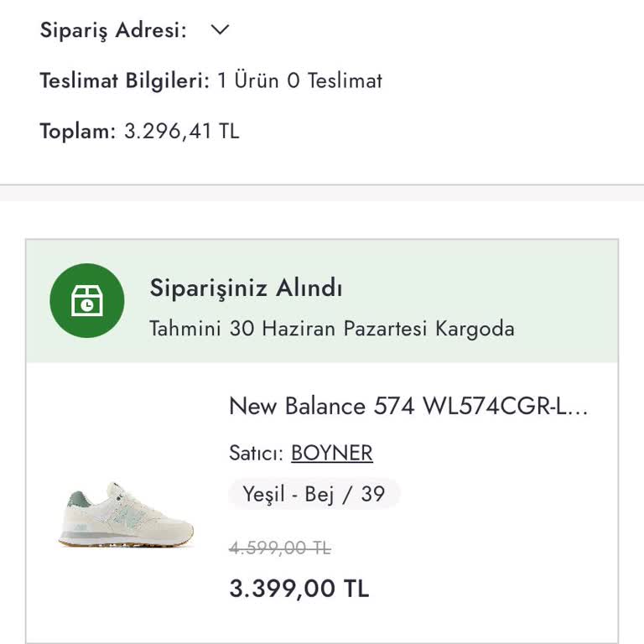Click the Tahmini word in shipping estimate
Viewport: 644px width, 644px height.
click(x=185, y=328)
